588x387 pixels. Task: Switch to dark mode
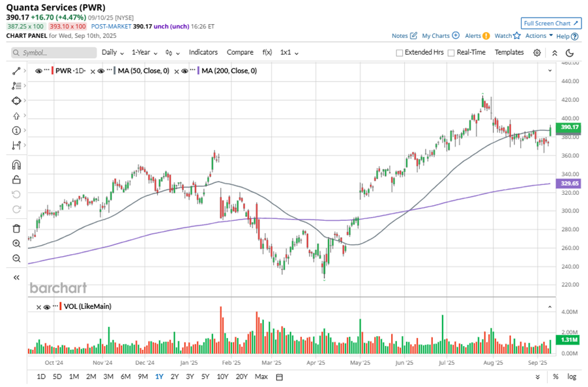pyautogui.click(x=570, y=53)
